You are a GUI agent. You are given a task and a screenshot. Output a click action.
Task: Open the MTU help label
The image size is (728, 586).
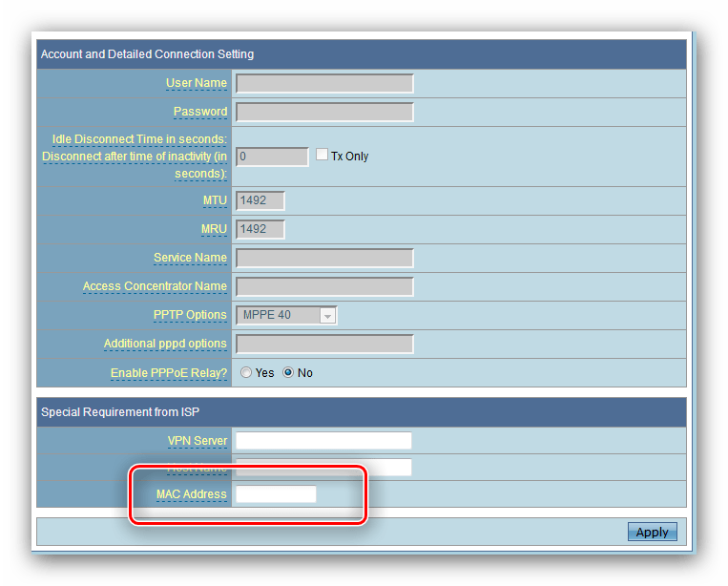tap(215, 200)
